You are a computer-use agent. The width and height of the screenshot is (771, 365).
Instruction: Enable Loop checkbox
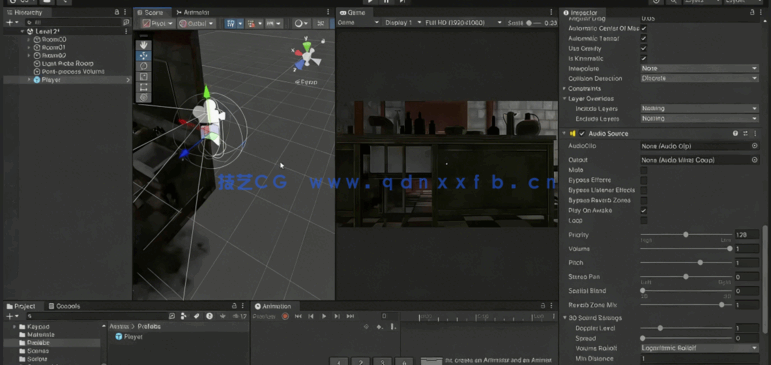coord(644,220)
